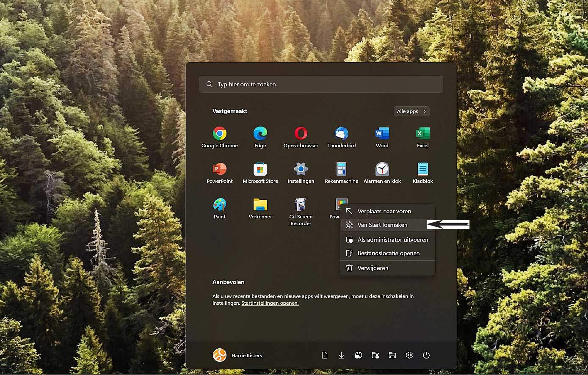Open Alle apps list
The height and width of the screenshot is (375, 588).
coord(411,111)
